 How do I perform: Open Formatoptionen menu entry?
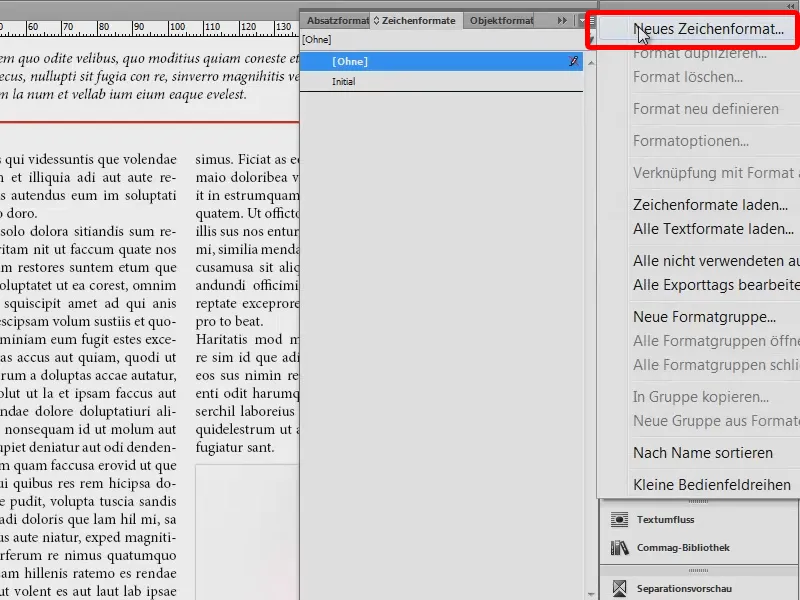pyautogui.click(x=691, y=141)
